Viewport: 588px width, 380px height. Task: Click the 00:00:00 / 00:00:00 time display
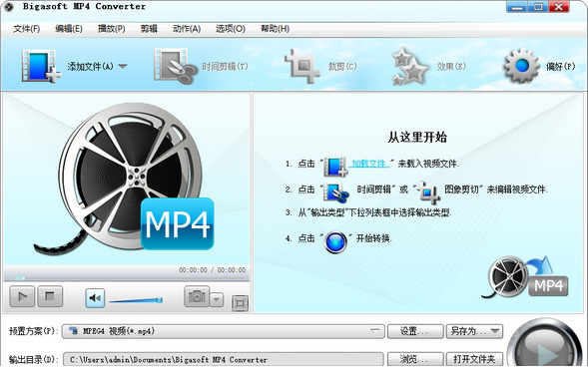coord(212,270)
